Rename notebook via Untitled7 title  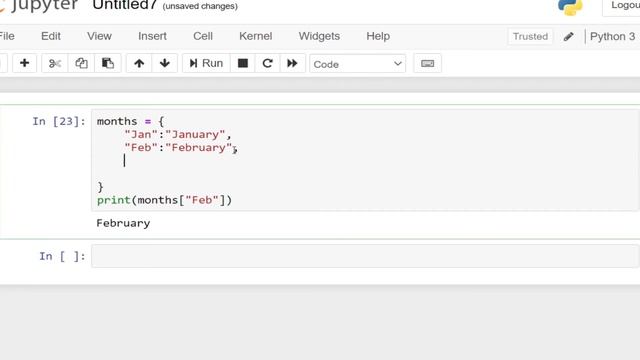click(x=125, y=5)
